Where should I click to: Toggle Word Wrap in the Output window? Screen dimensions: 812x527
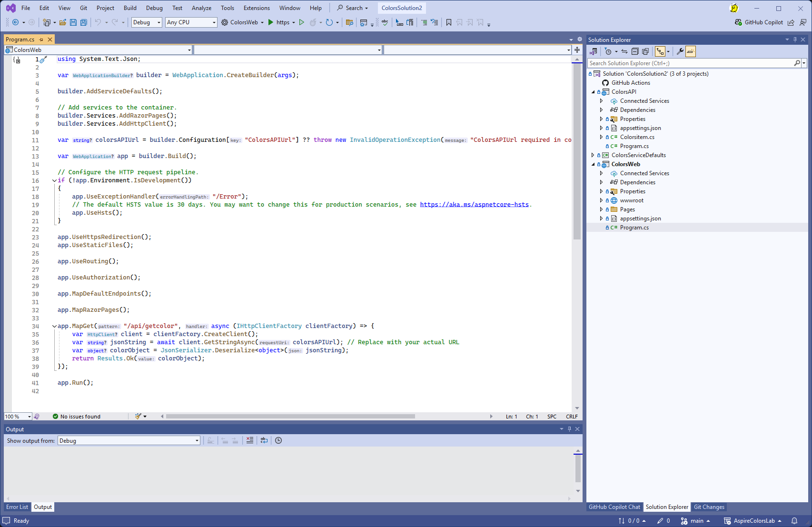pos(264,440)
